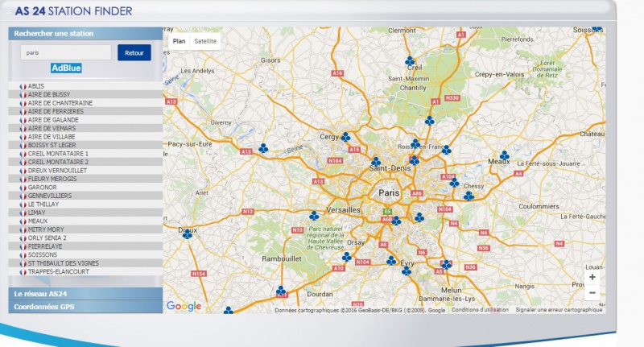644x347 pixels.
Task: Open the Conditions d'utilisation link
Action: pos(480,310)
